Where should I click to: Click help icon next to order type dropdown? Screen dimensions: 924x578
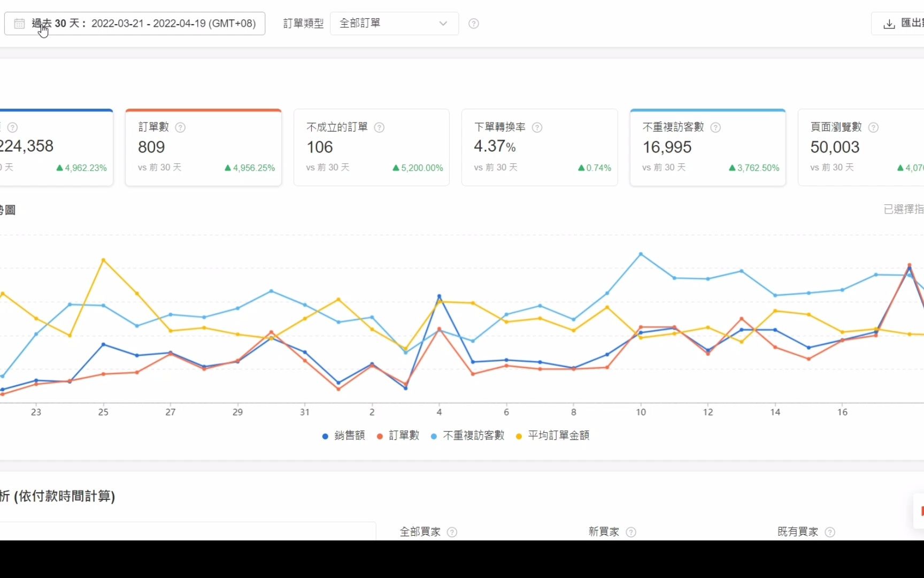click(x=474, y=24)
